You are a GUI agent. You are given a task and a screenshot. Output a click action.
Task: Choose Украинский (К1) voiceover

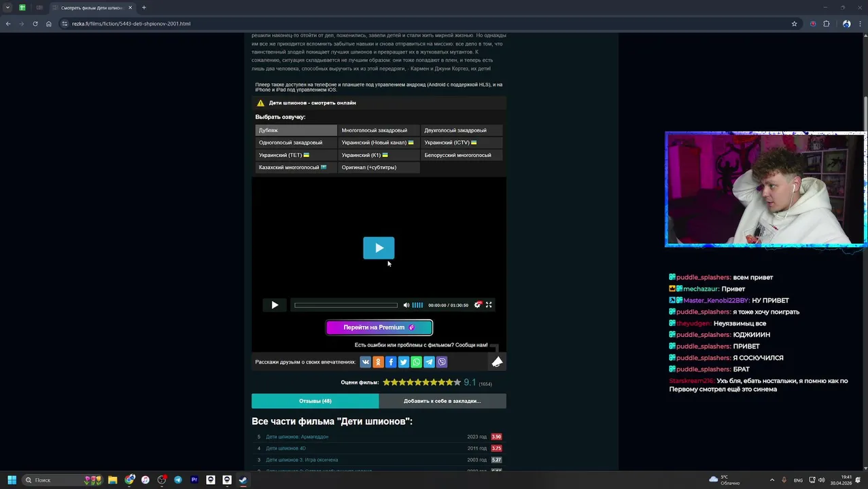point(379,155)
